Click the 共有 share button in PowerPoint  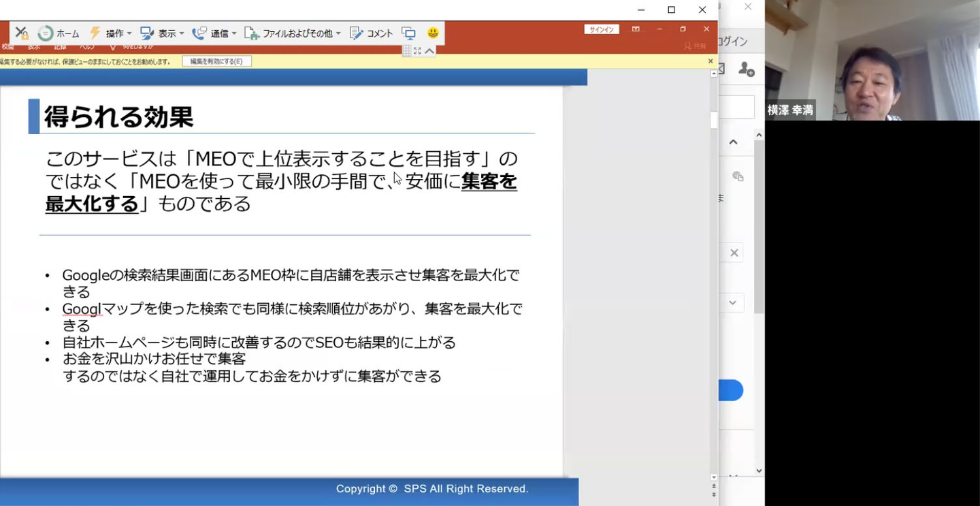[x=695, y=46]
